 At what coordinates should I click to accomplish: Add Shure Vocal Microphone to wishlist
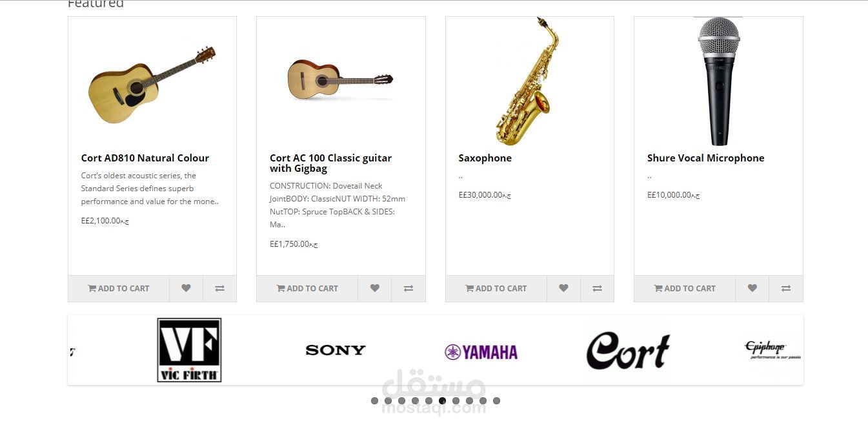coord(752,289)
